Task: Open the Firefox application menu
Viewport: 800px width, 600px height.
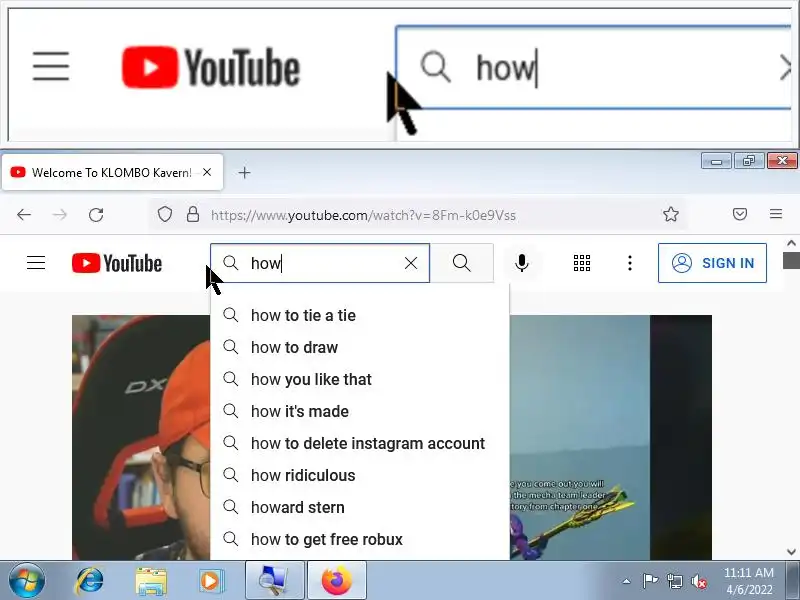Action: click(776, 214)
